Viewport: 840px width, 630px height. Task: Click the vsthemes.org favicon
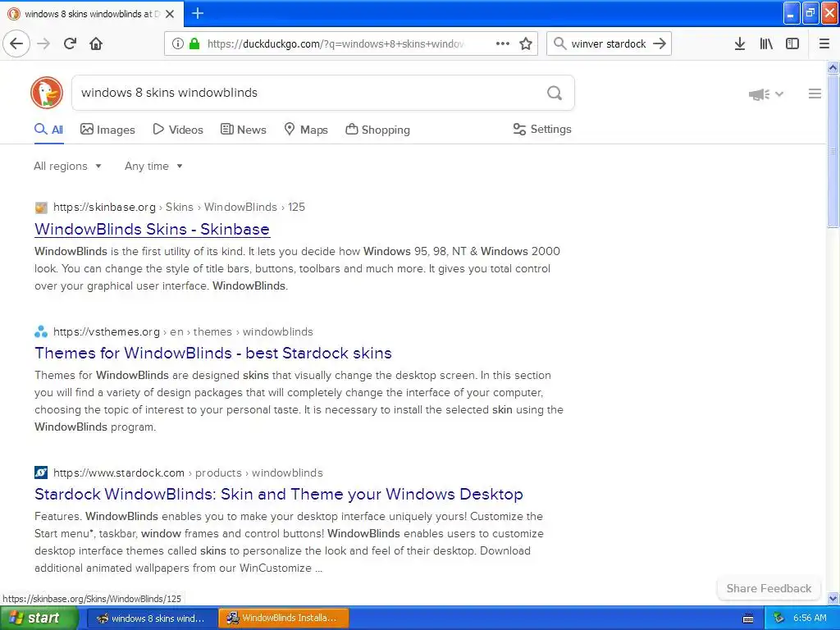[x=41, y=331]
